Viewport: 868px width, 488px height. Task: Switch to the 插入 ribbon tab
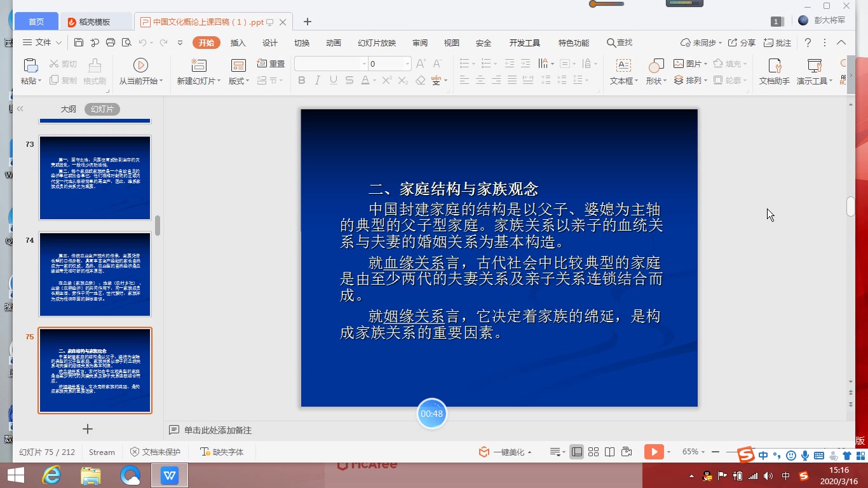click(238, 43)
